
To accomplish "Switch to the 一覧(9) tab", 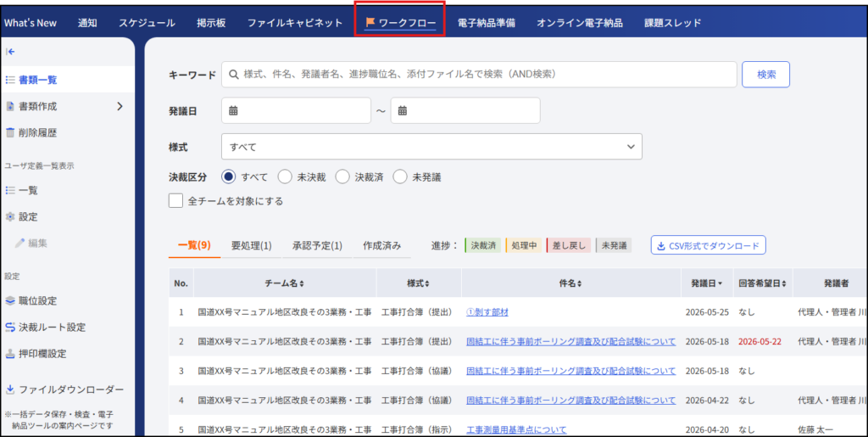I will pyautogui.click(x=194, y=245).
